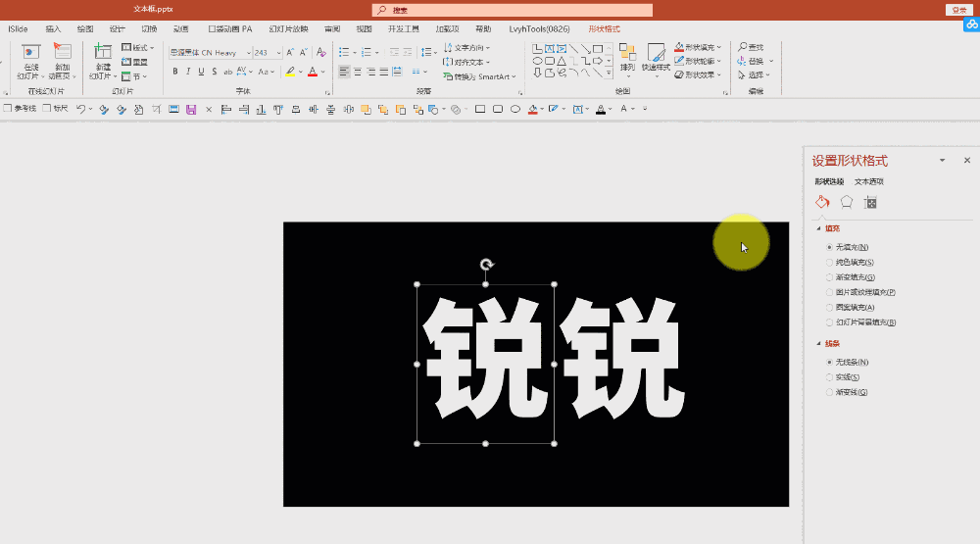Align paragraph text to the left
This screenshot has width=980, height=544.
click(344, 72)
